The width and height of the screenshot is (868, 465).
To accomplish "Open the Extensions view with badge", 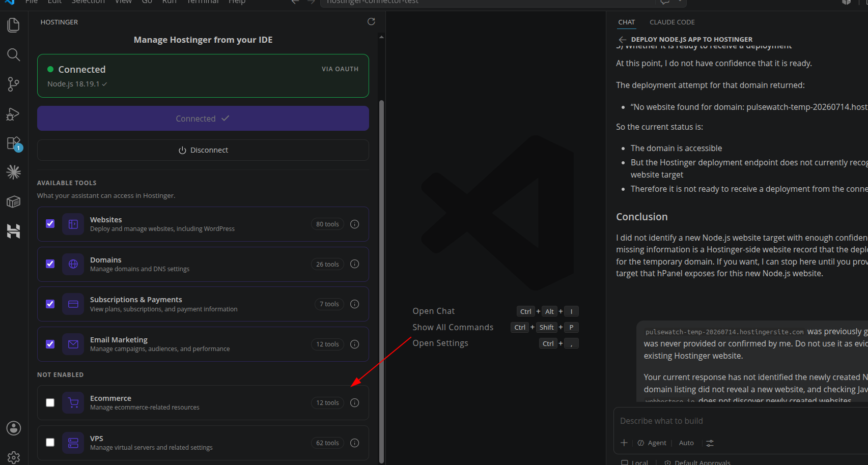I will (x=14, y=143).
